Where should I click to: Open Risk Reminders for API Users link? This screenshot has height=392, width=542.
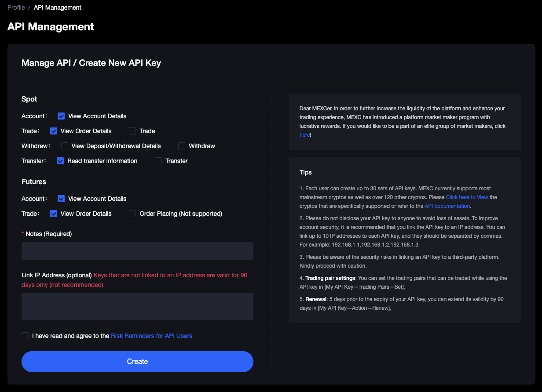pyautogui.click(x=152, y=336)
